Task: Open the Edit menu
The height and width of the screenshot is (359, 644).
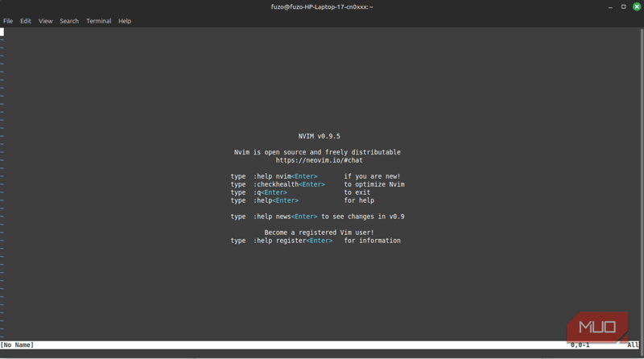Action: (26, 21)
